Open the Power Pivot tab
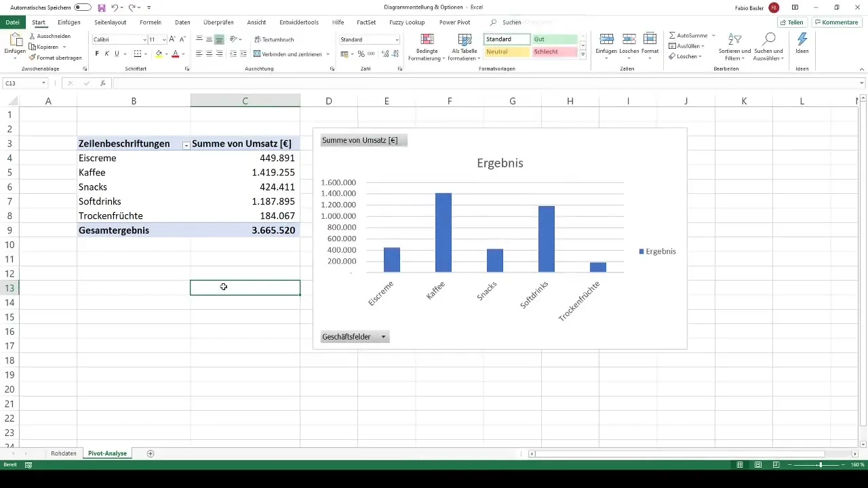Viewport: 868px width, 488px height. click(454, 22)
